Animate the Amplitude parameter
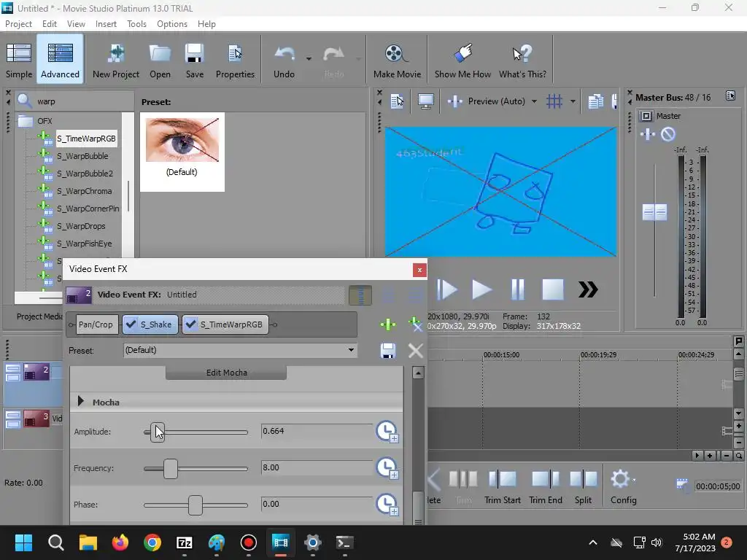This screenshot has height=560, width=747. 387,432
